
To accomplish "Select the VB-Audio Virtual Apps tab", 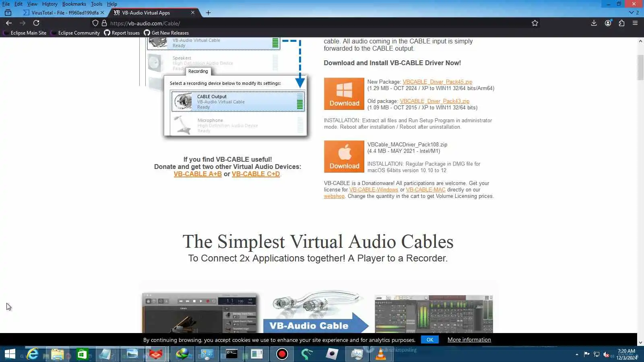I will (154, 12).
